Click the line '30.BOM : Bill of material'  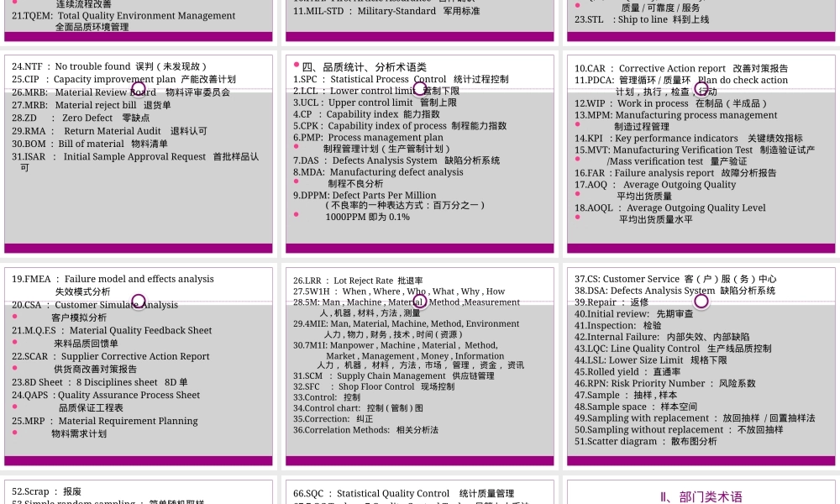click(90, 144)
